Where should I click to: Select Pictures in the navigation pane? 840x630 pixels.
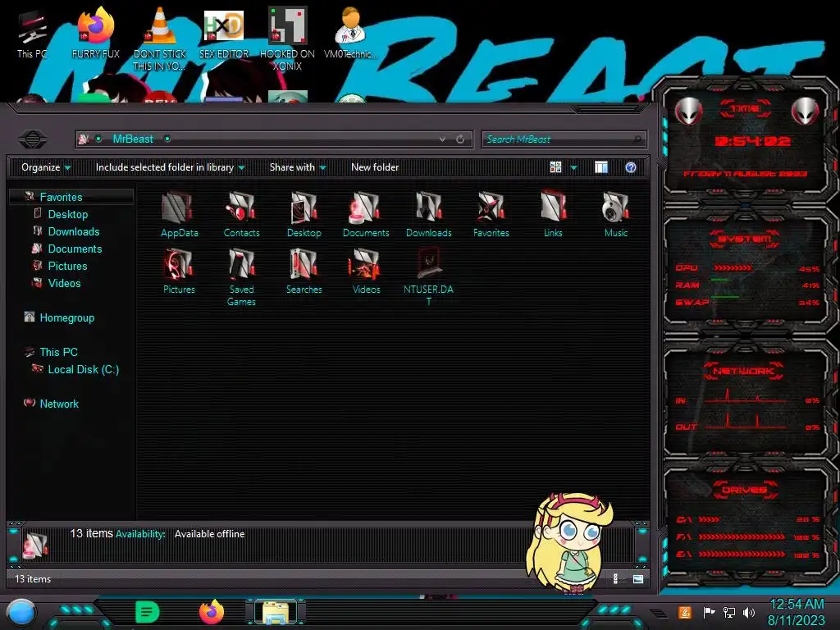tap(67, 266)
